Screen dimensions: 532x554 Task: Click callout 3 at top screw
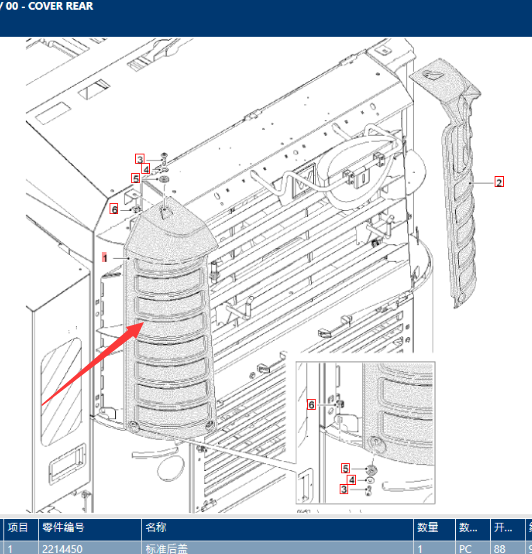(140, 159)
